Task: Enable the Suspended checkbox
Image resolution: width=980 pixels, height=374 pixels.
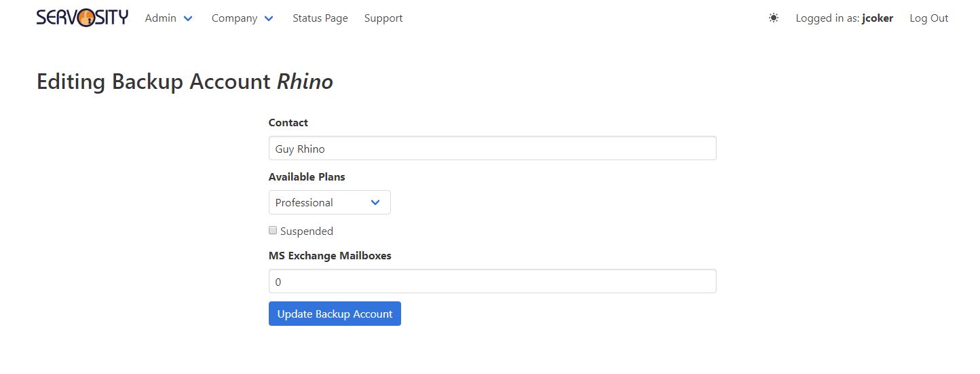Action: click(x=273, y=230)
